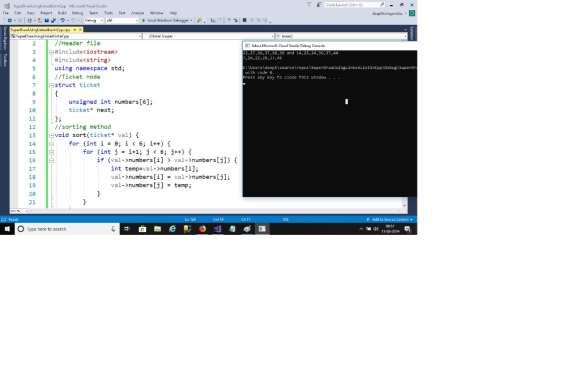The height and width of the screenshot is (386, 580).
Task: Click the Save All toolbar icon
Action: pos(53,20)
